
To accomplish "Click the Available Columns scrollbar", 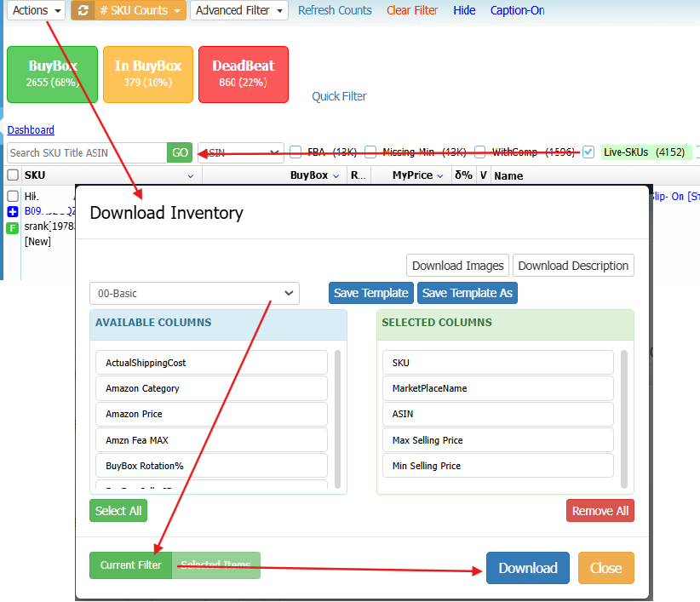I will [338, 417].
